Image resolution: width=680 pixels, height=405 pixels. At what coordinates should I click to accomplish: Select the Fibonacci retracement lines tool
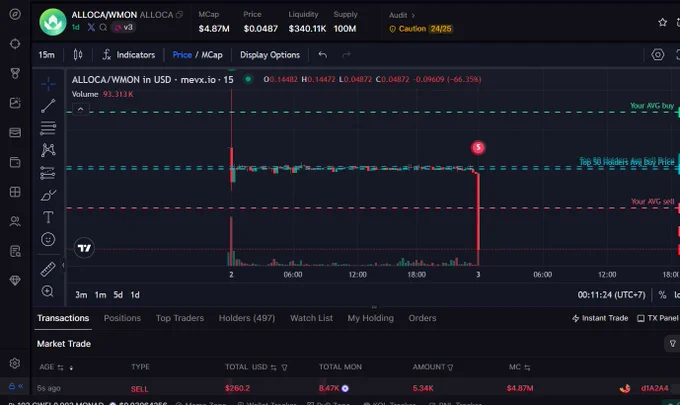click(48, 128)
